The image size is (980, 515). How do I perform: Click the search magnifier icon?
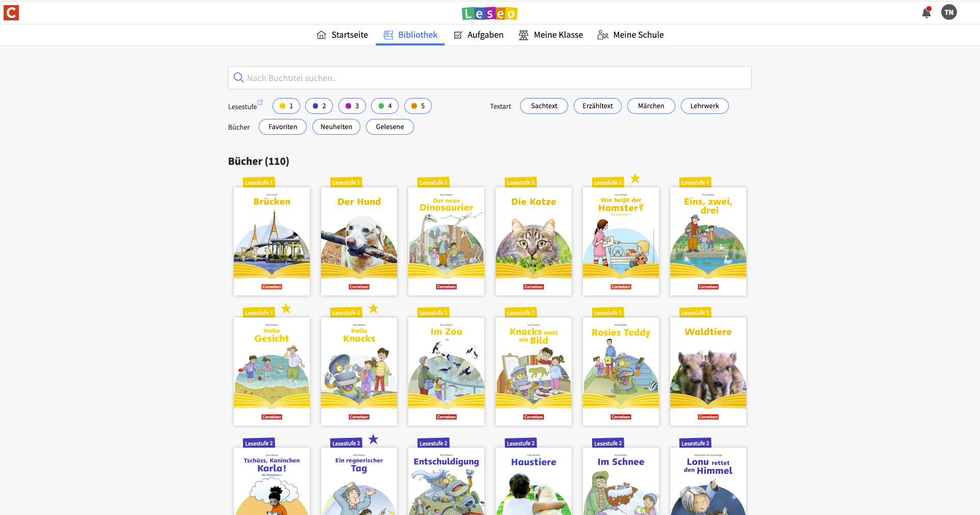[x=238, y=78]
